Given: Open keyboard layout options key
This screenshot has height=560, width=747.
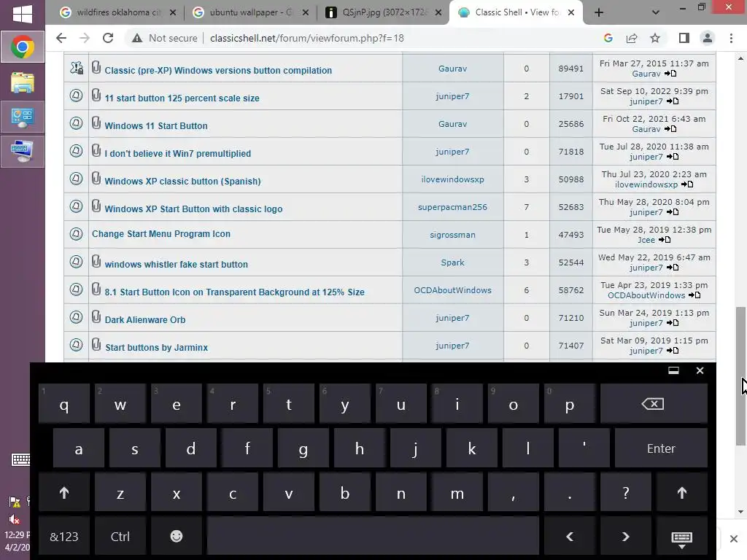Looking at the screenshot, I should 682,537.
